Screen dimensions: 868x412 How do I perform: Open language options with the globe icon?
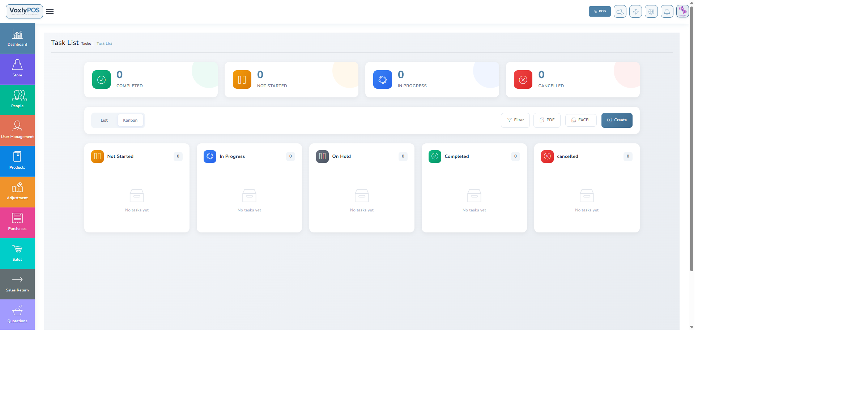651,11
